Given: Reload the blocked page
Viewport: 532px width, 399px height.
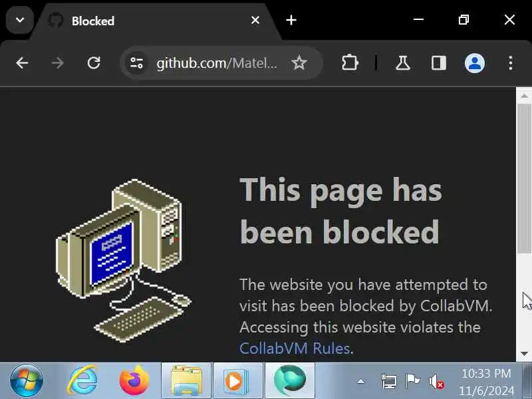Looking at the screenshot, I should [x=94, y=63].
